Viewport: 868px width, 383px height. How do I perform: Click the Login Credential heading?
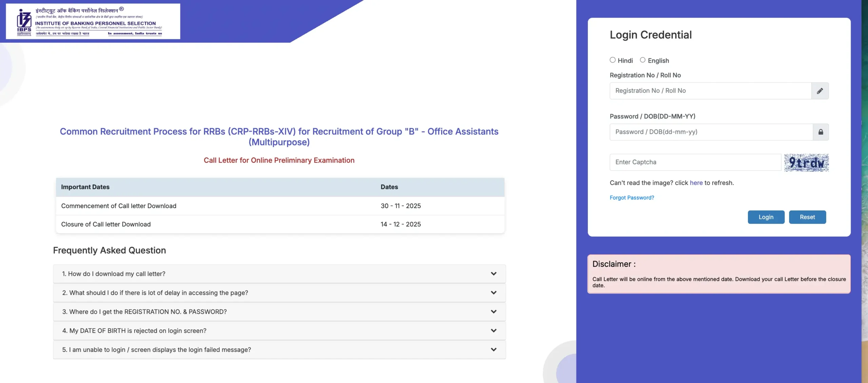tap(651, 34)
